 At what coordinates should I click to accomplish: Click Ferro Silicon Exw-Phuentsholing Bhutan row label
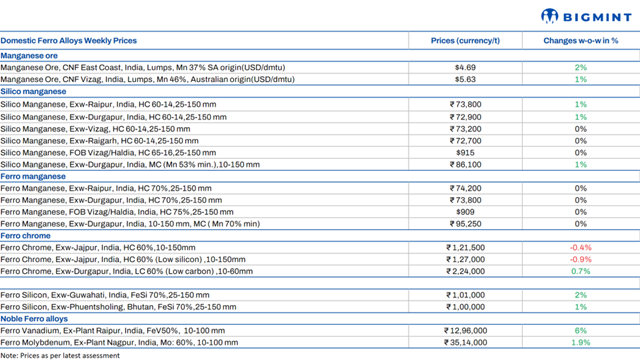tap(118, 307)
